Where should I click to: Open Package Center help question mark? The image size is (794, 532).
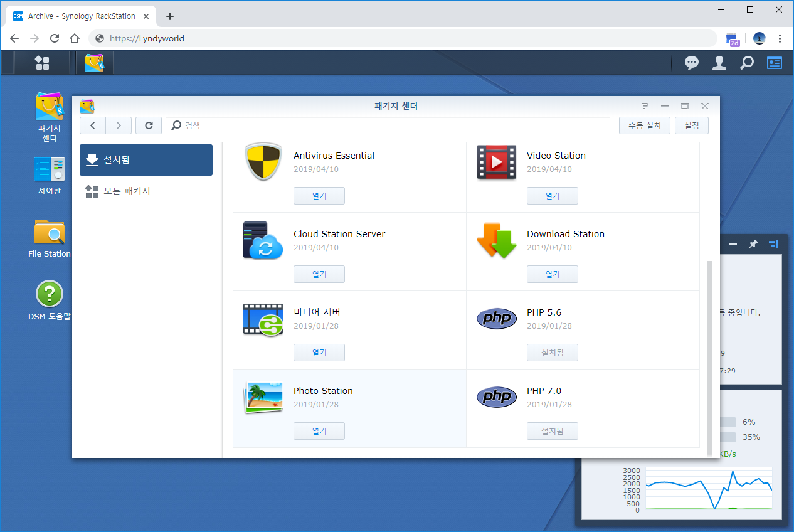click(645, 106)
